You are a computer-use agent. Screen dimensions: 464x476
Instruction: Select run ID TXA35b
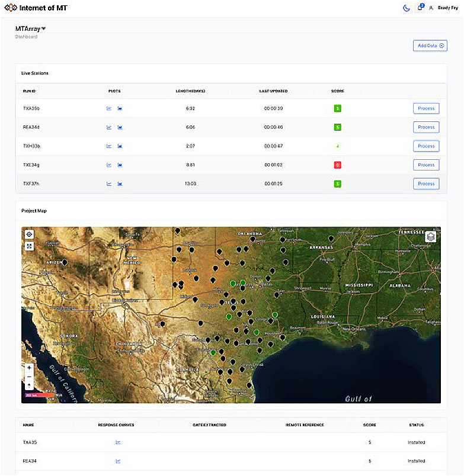coord(31,108)
